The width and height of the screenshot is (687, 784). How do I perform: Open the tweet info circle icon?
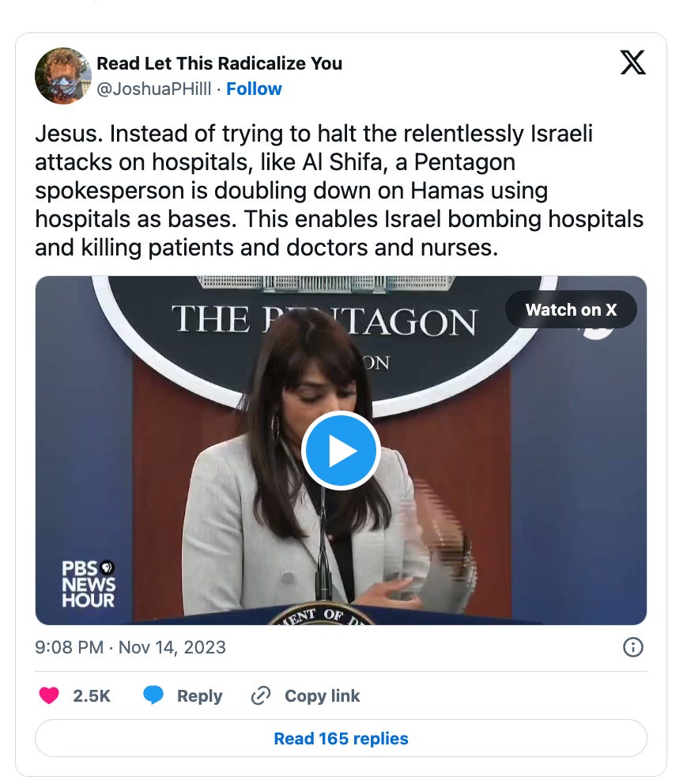633,647
